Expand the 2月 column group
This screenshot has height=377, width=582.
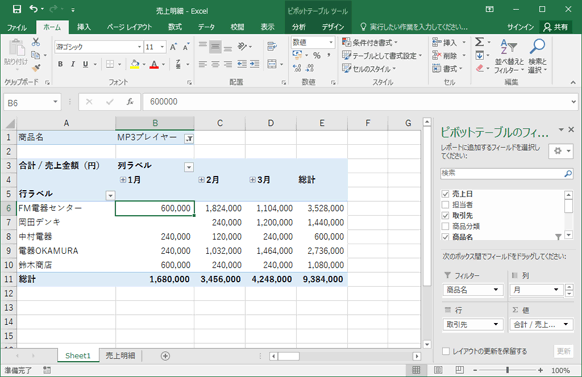pyautogui.click(x=201, y=180)
